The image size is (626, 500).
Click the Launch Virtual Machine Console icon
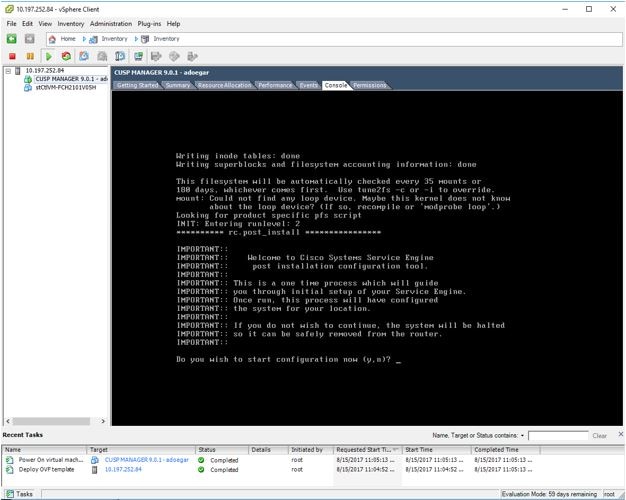(x=138, y=56)
